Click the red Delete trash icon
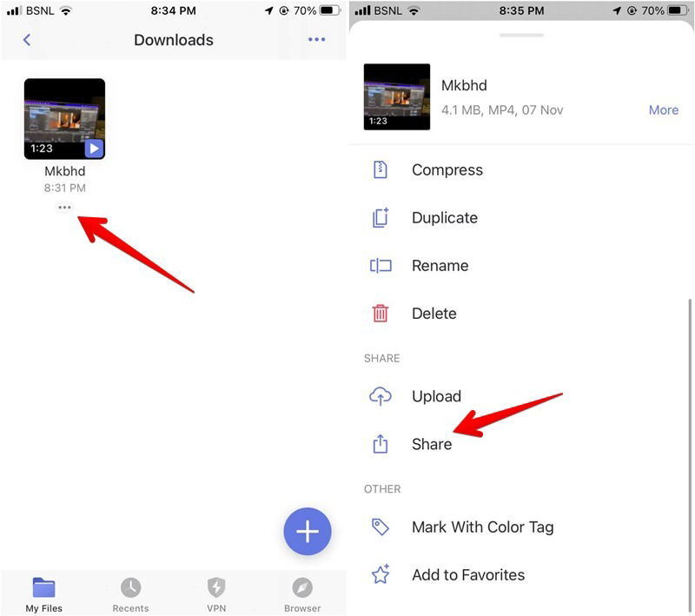The width and height of the screenshot is (695, 616). coord(381,314)
